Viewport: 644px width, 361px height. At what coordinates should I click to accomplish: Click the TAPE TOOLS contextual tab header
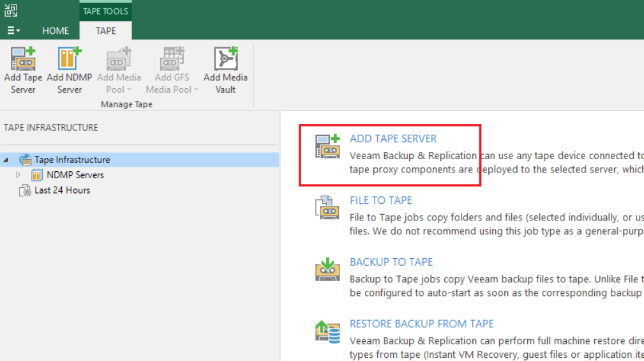click(105, 11)
